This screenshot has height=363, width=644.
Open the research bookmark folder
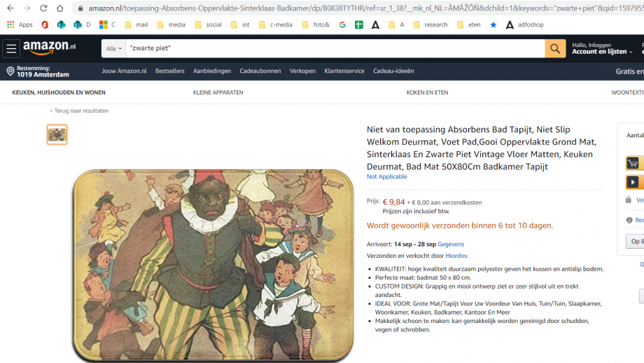pos(430,25)
